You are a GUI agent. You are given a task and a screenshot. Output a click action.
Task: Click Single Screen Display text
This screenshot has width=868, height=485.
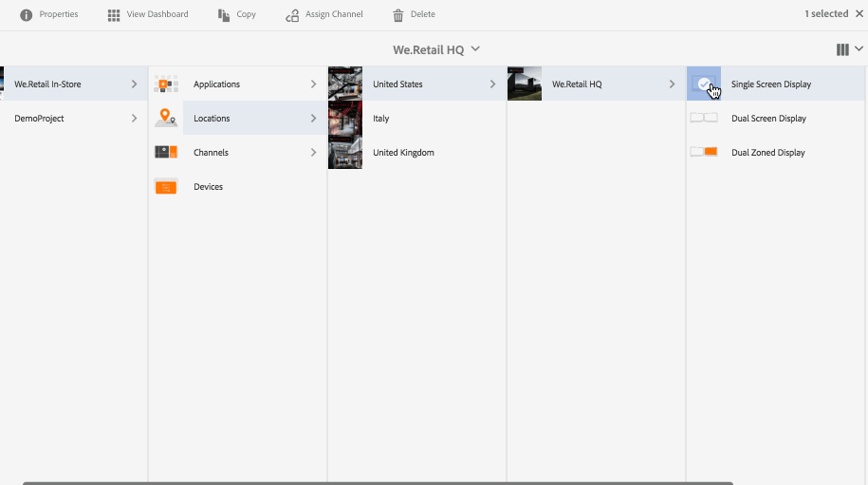[771, 84]
